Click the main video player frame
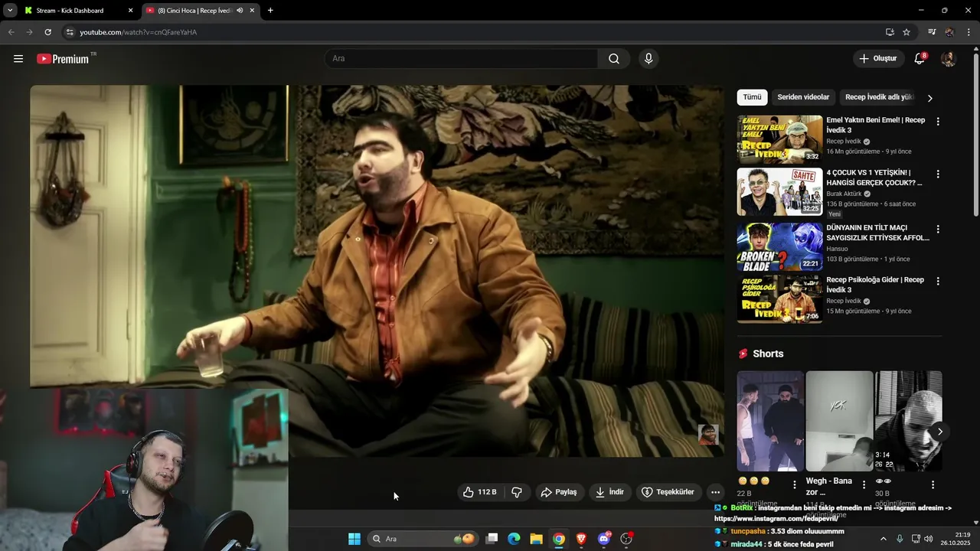The width and height of the screenshot is (980, 551). [377, 272]
